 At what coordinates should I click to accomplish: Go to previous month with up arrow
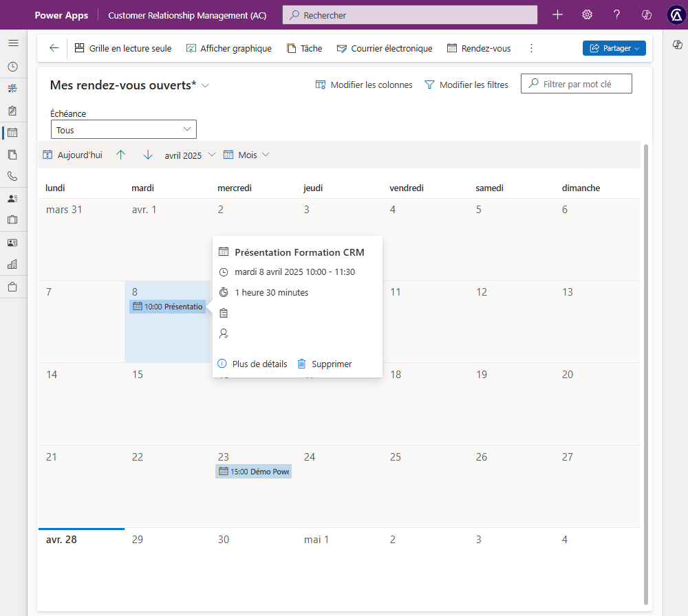click(121, 155)
